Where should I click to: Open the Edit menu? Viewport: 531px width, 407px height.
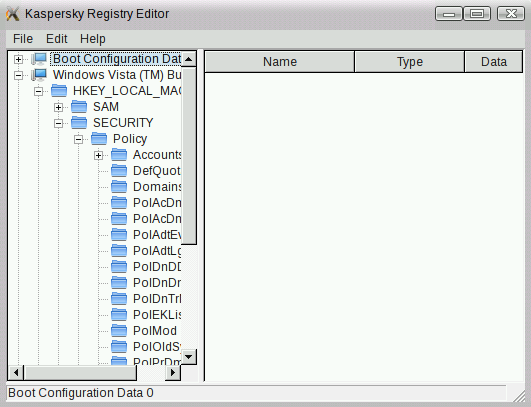(57, 39)
